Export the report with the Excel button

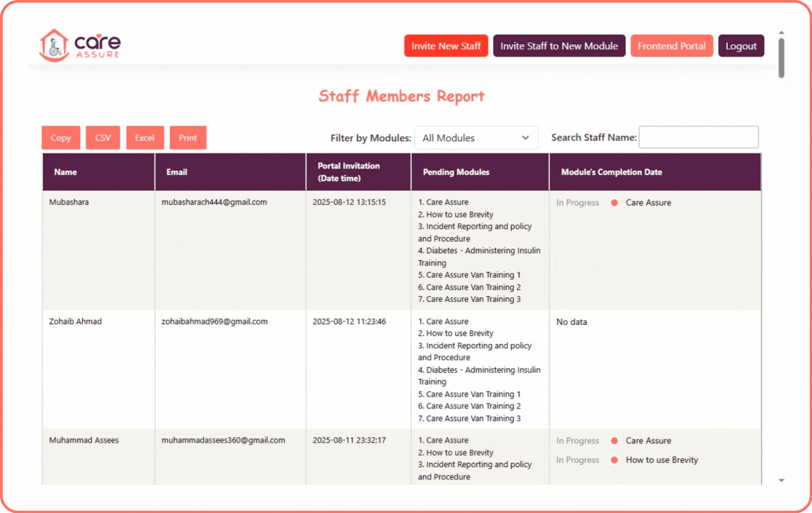pyautogui.click(x=145, y=138)
